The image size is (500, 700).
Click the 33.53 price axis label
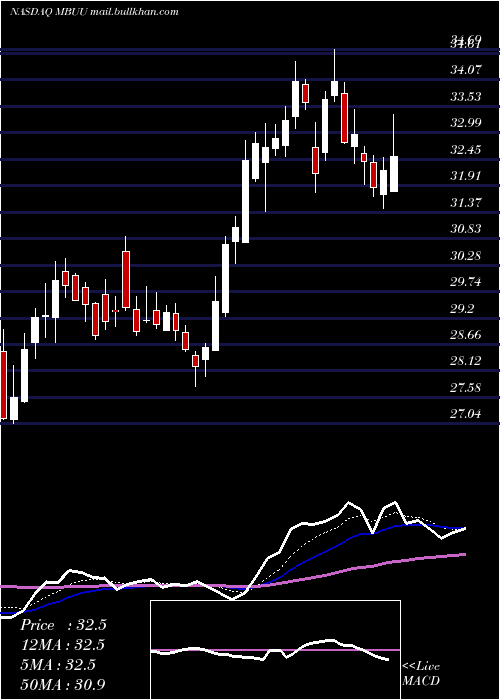pos(466,96)
